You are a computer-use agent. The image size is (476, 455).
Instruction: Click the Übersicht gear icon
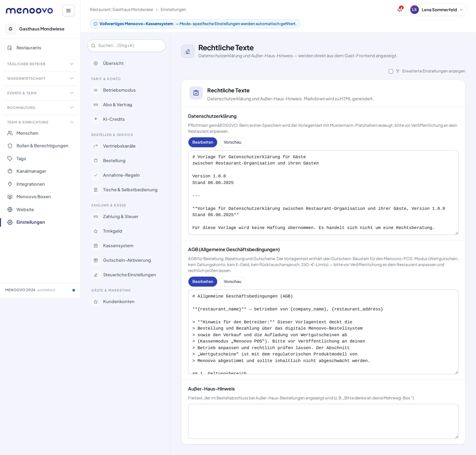coord(96,63)
